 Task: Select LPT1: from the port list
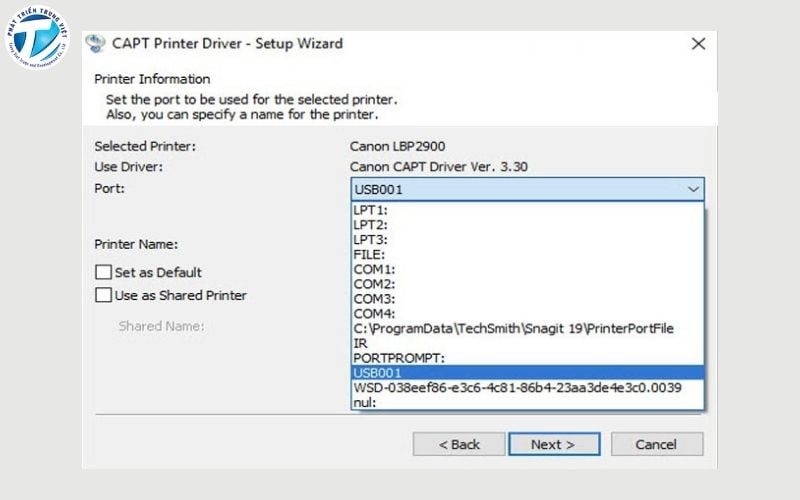(370, 210)
